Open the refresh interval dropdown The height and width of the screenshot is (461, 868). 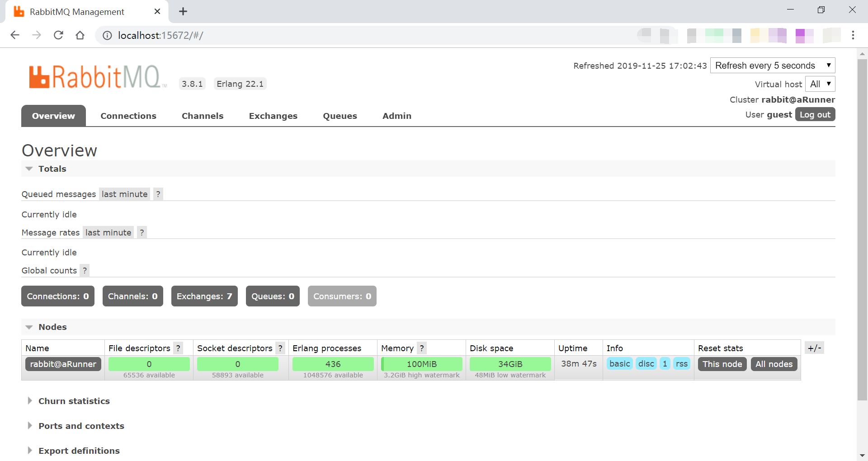point(773,66)
